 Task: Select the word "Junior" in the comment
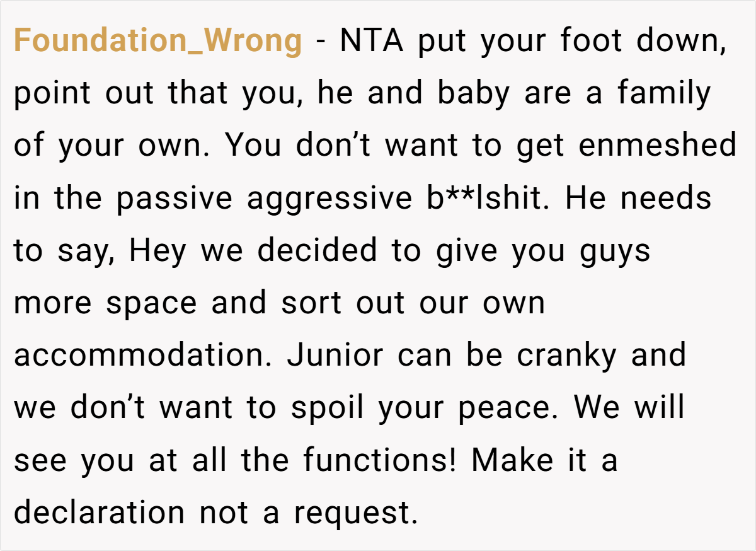coord(335,354)
